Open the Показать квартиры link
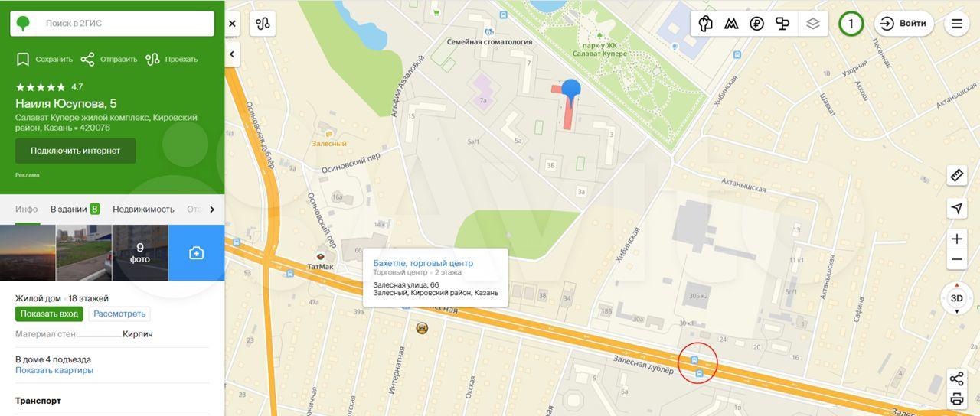The height and width of the screenshot is (416, 980). coord(54,370)
